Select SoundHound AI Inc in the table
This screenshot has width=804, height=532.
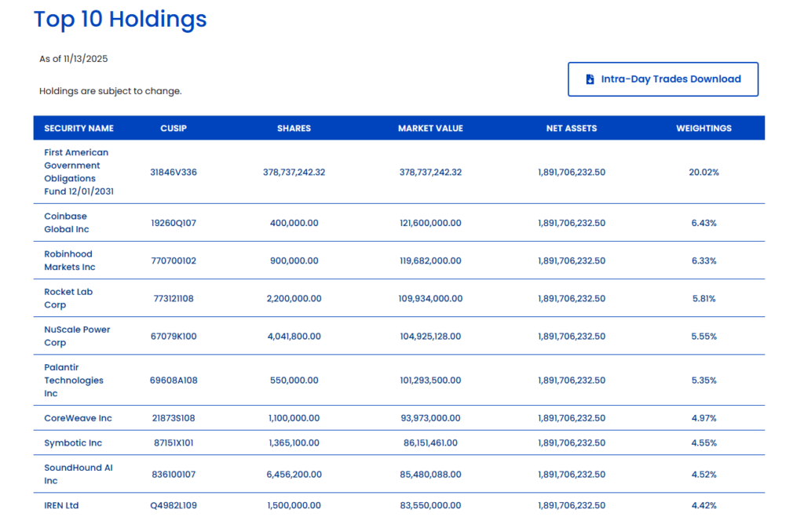78,474
